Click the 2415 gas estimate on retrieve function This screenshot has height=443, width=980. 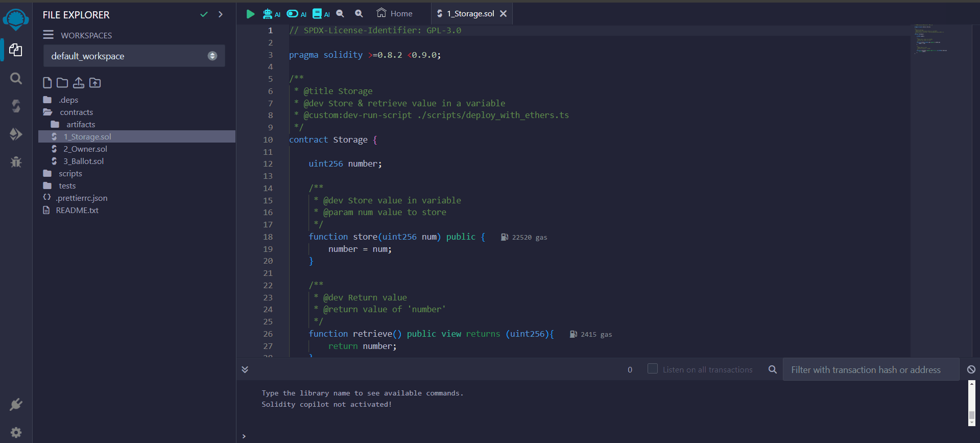click(x=591, y=334)
